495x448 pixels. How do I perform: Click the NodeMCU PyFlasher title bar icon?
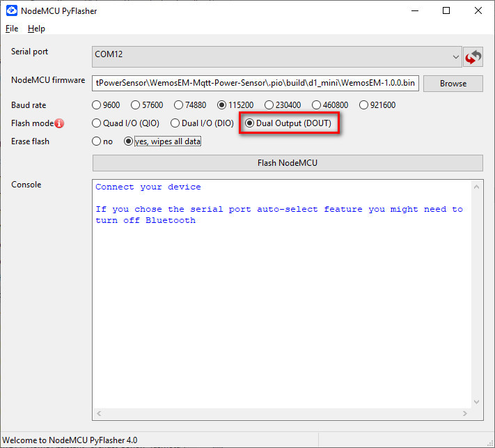point(12,10)
